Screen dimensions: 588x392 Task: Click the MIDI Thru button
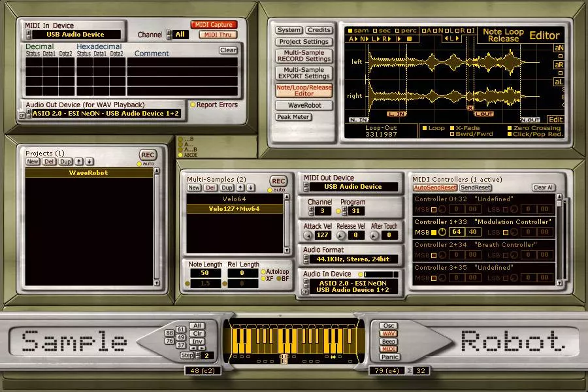click(x=218, y=35)
